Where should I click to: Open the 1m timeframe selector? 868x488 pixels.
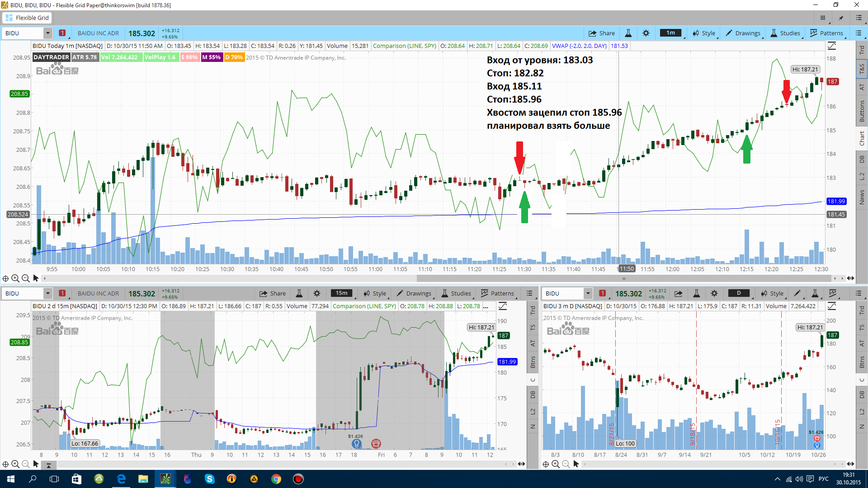pyautogui.click(x=671, y=33)
